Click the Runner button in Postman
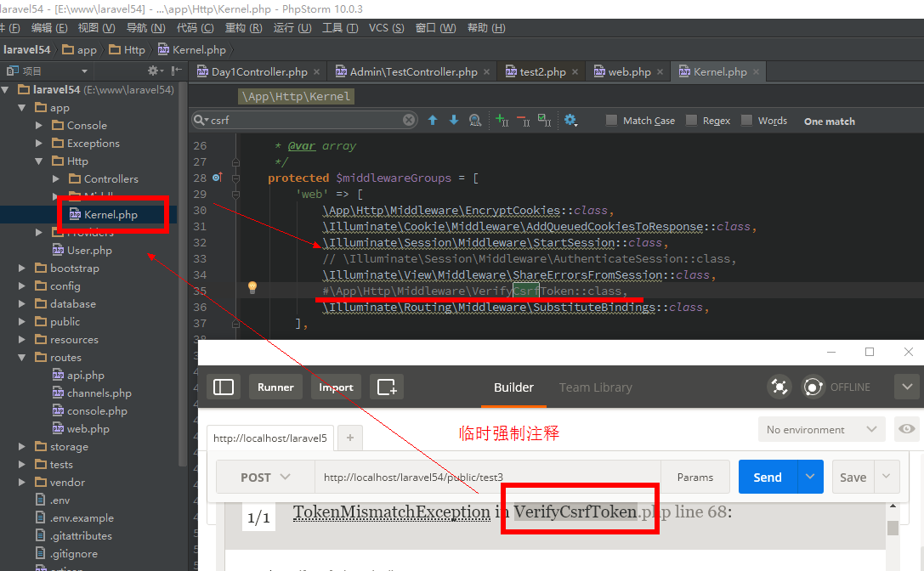 click(275, 387)
